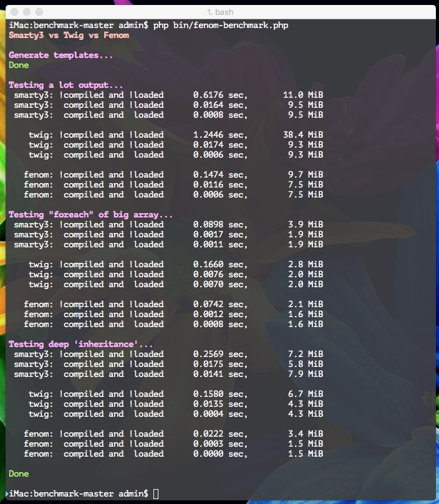Click the '0.0175 sec,' value

pos(220,364)
